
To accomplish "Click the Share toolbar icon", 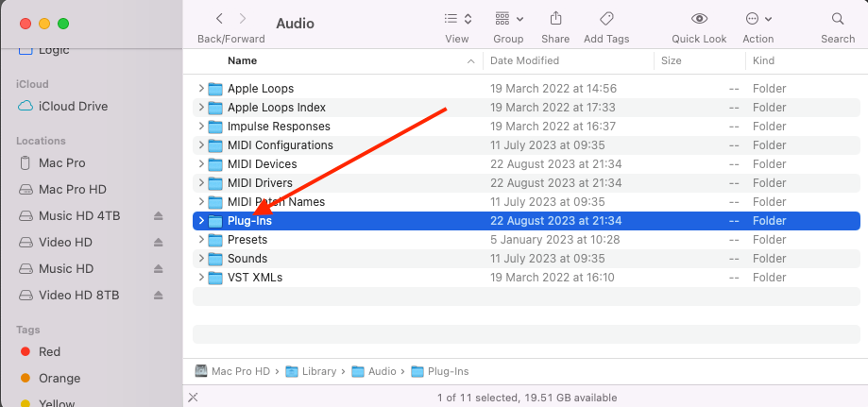I will (555, 19).
